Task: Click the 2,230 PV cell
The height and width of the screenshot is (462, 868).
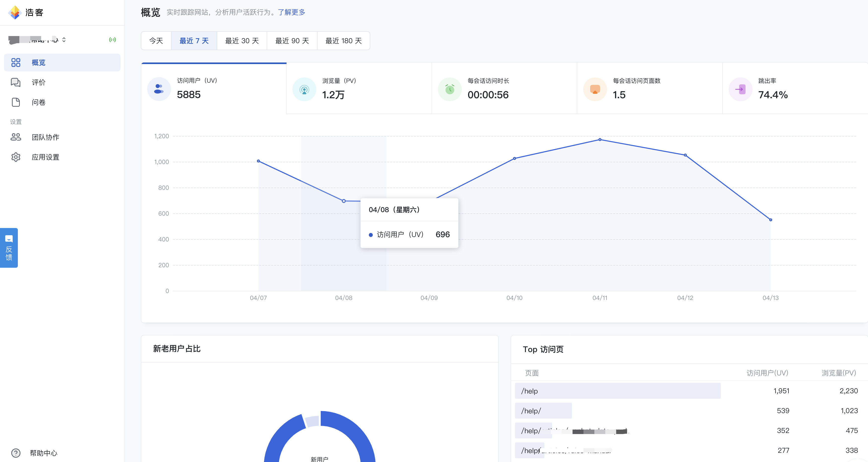Action: (x=849, y=391)
